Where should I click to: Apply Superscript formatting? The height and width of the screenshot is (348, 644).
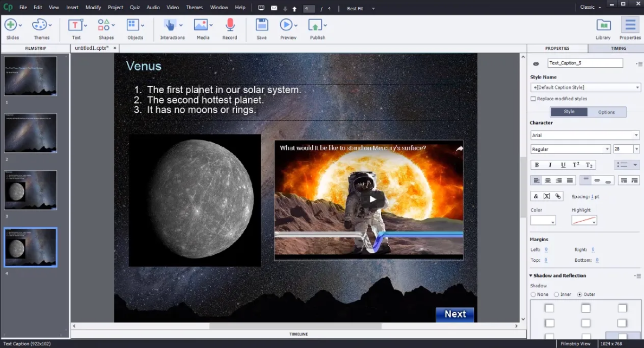click(576, 165)
